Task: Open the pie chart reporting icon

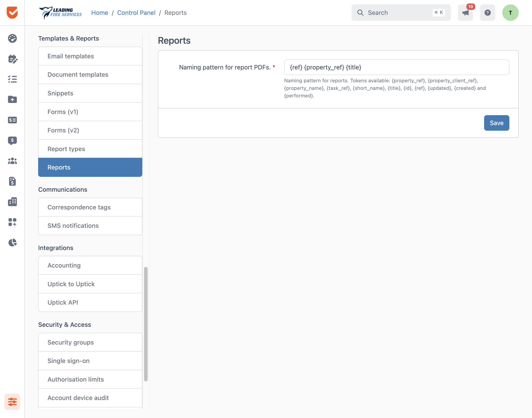Action: [x=12, y=243]
